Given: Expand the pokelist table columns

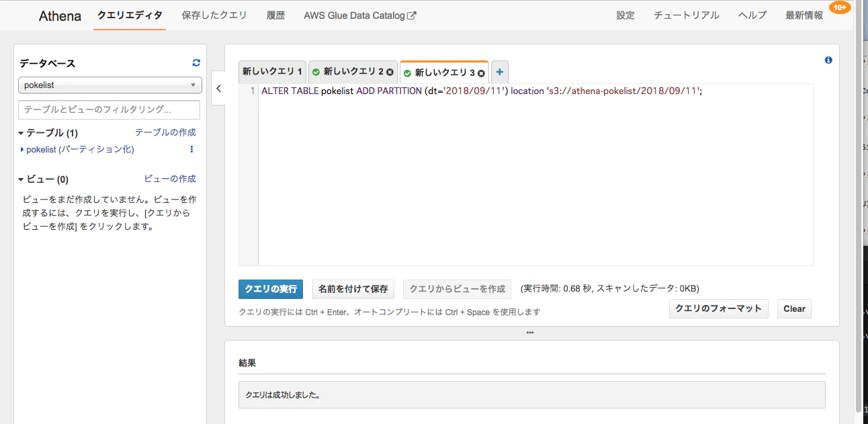Looking at the screenshot, I should tap(22, 149).
